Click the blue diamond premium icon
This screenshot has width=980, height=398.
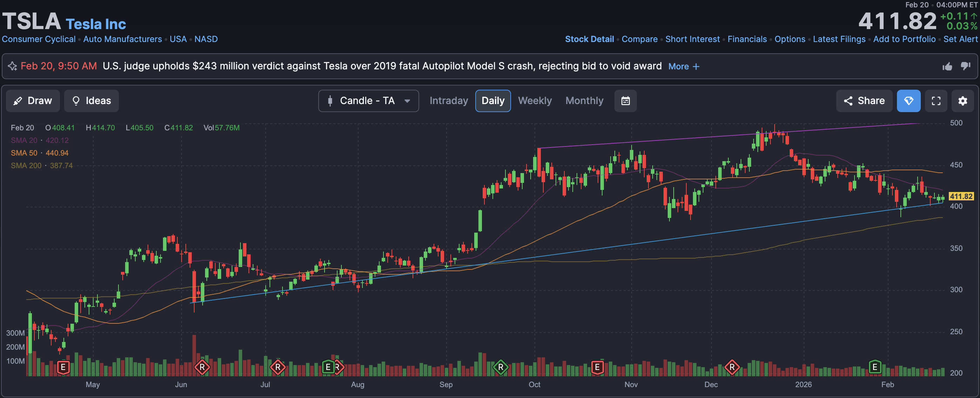pyautogui.click(x=908, y=101)
